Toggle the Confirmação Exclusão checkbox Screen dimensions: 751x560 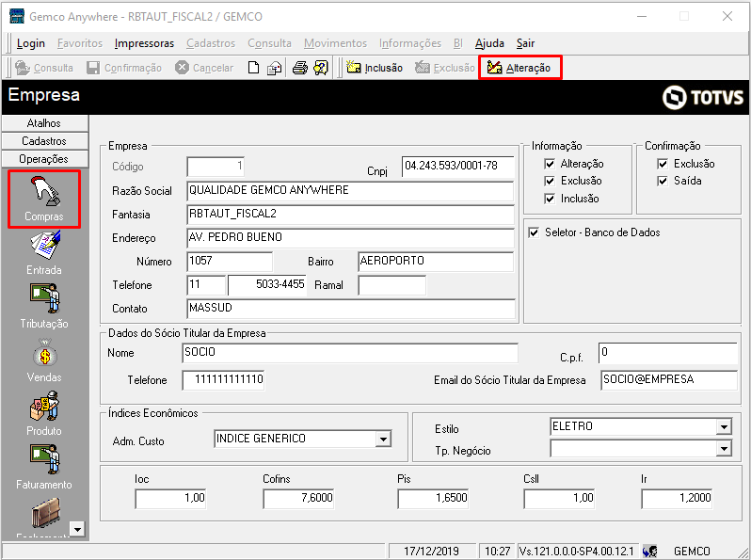[663, 164]
